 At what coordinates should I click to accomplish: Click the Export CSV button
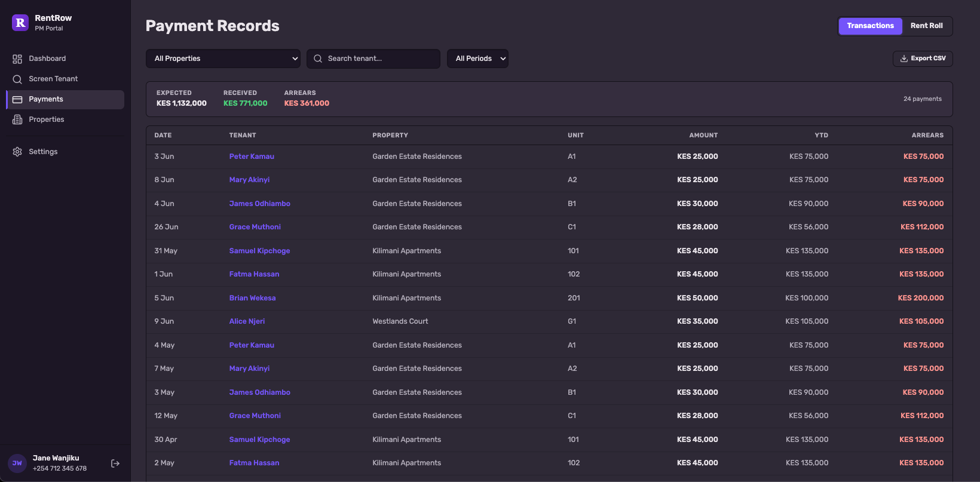tap(923, 59)
